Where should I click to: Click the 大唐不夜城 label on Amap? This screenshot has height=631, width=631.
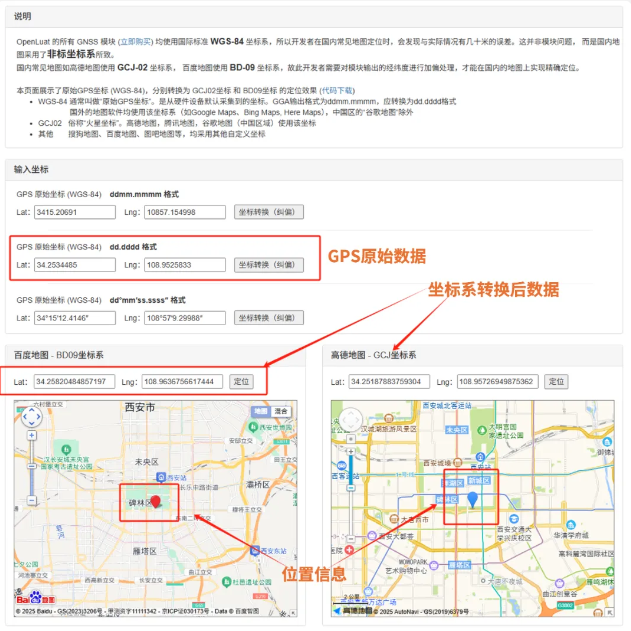[505, 581]
